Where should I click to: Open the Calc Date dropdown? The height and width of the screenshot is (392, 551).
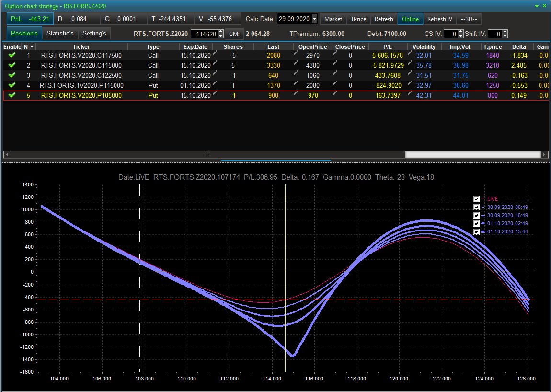[314, 19]
